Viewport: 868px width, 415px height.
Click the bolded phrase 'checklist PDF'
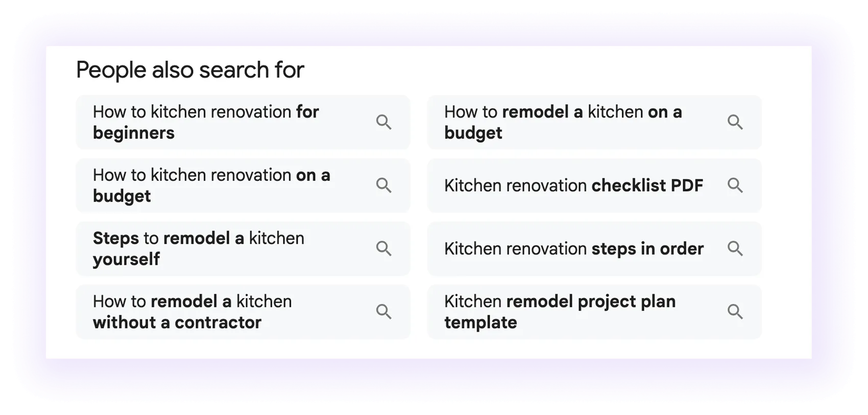(x=647, y=186)
